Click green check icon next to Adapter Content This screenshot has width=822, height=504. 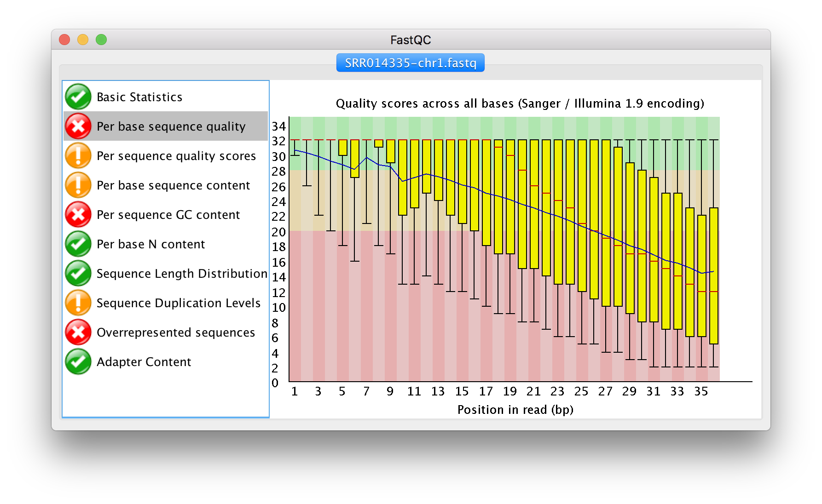click(78, 361)
